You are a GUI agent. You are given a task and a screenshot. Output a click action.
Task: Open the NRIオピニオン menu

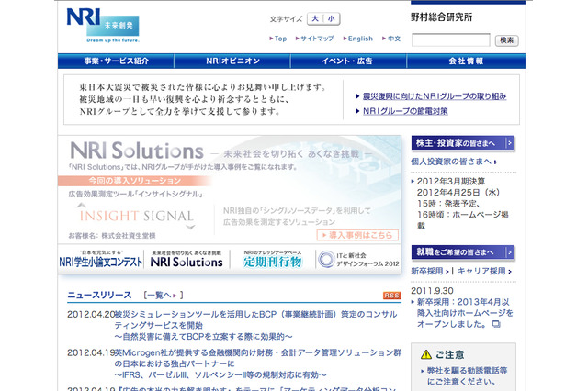tap(232, 61)
